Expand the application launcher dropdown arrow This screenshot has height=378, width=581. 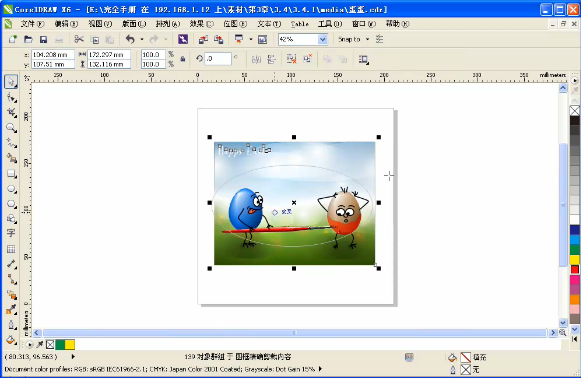coord(251,39)
